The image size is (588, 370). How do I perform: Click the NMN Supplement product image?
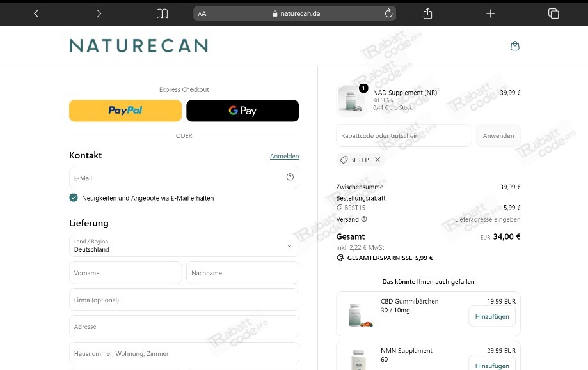[359, 360]
